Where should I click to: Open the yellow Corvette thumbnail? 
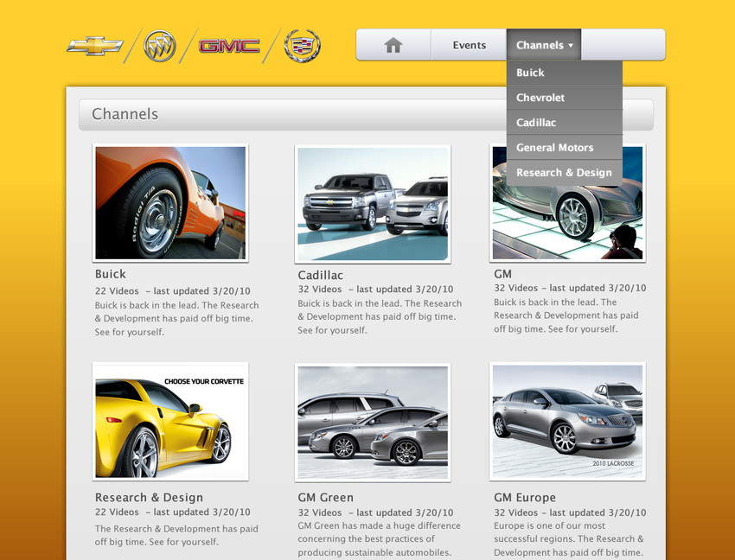[x=170, y=421]
